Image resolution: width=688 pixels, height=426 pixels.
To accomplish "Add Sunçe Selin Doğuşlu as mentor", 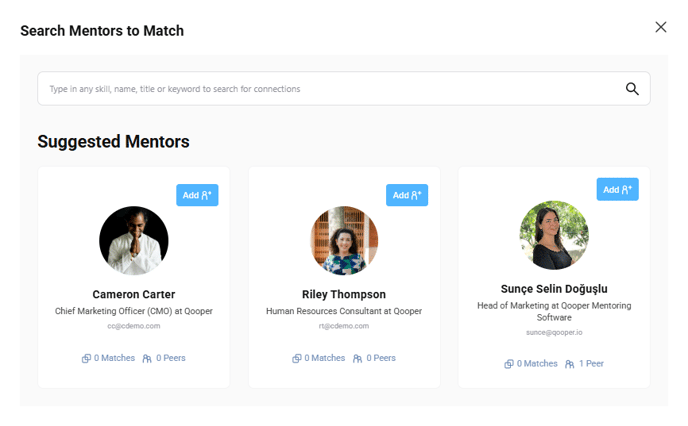I will (x=617, y=189).
